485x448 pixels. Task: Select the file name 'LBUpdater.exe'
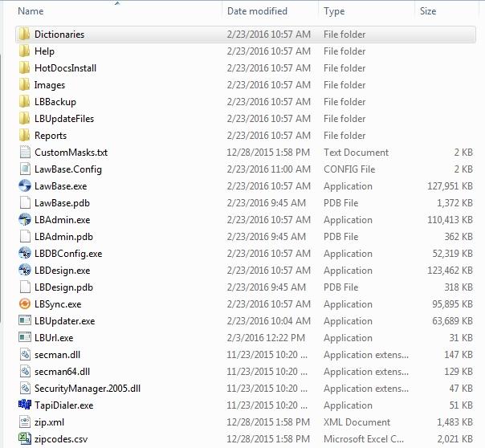(65, 321)
